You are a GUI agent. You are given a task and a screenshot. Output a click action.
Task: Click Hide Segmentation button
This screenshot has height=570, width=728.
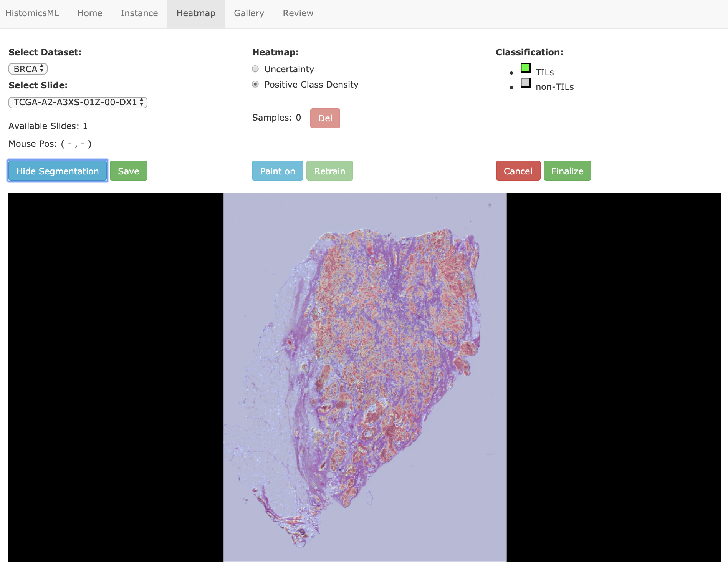[58, 171]
